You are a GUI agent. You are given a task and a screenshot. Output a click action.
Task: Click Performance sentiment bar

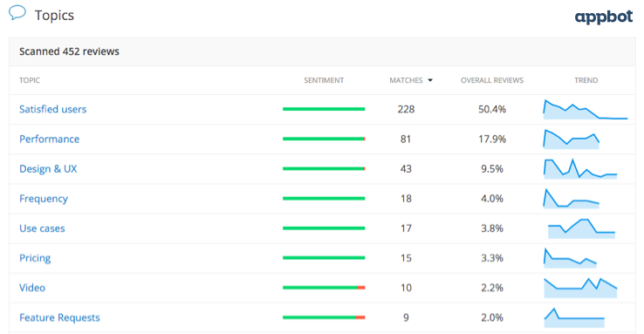pos(324,139)
